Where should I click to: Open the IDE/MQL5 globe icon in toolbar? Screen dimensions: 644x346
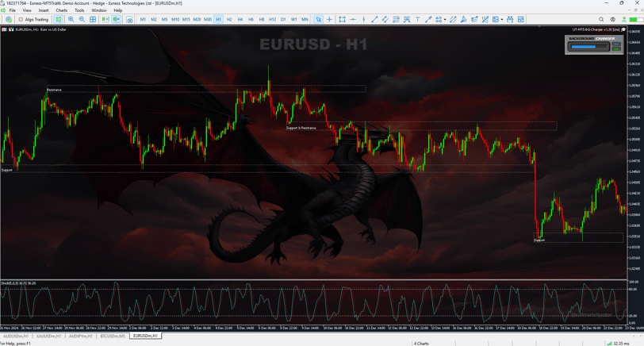9,19
